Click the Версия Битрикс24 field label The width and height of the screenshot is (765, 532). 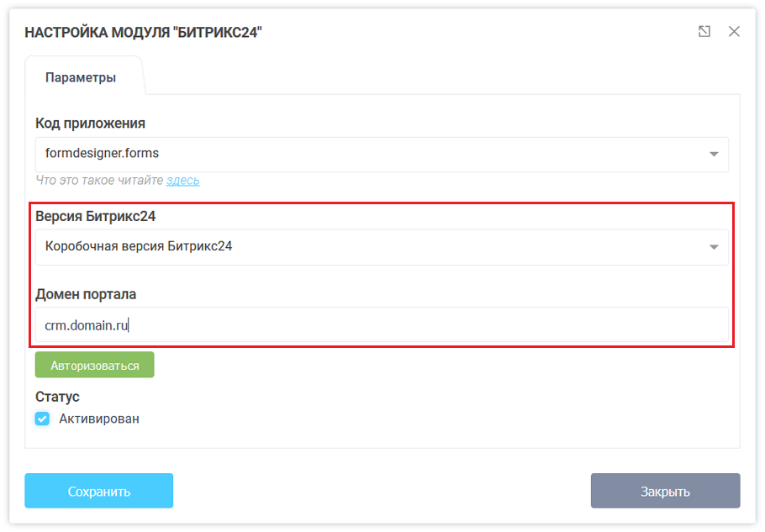point(96,217)
